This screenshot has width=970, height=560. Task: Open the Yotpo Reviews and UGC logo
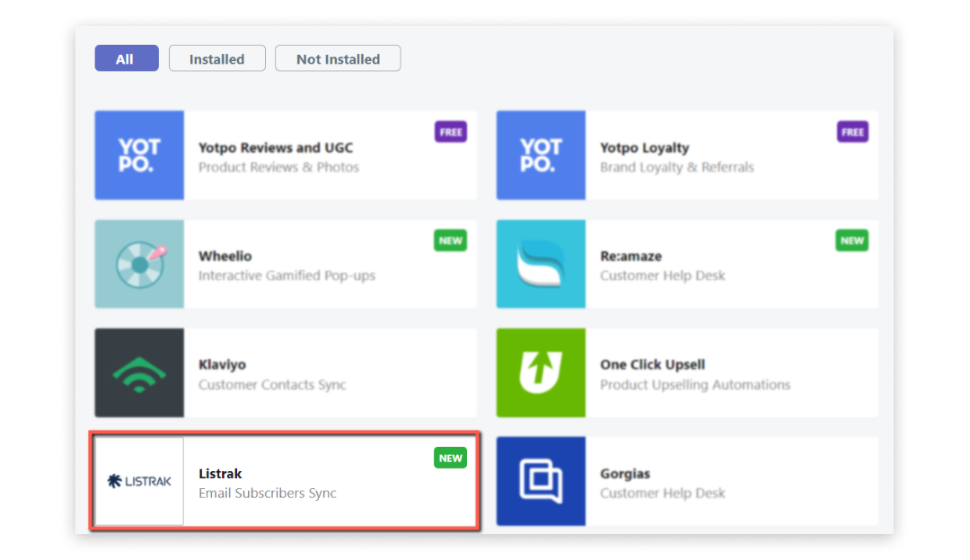139,155
